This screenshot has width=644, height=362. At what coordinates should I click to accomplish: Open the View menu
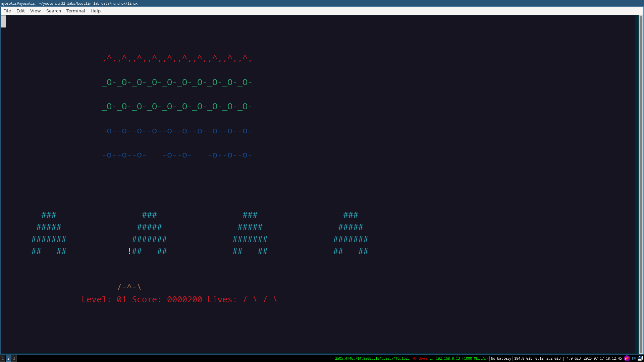coord(35,11)
